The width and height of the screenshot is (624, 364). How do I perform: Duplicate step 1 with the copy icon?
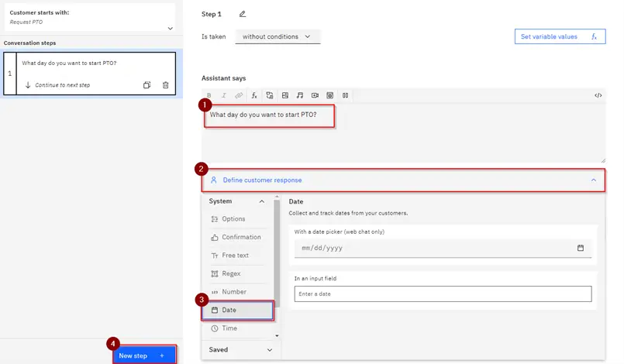pyautogui.click(x=147, y=85)
